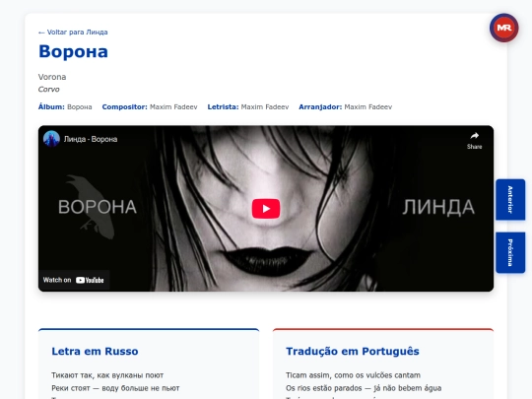Click lyric line Реки стоят — воду больше не пьют
This screenshot has width=532, height=399.
115,388
